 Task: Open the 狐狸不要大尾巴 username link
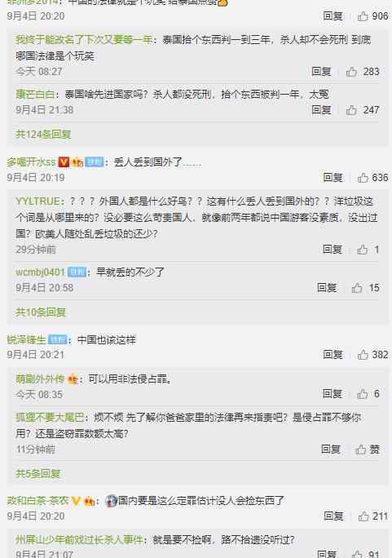point(50,417)
